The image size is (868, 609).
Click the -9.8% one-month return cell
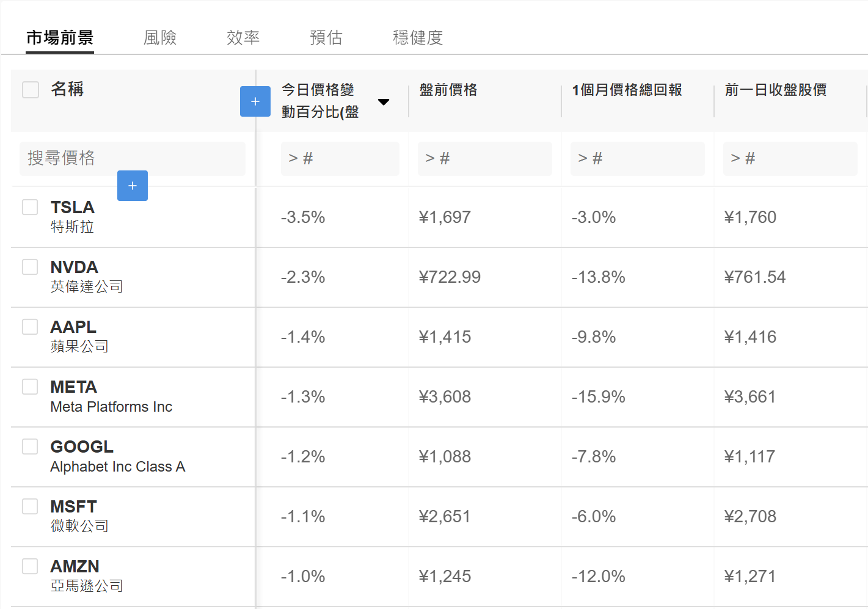coord(594,337)
